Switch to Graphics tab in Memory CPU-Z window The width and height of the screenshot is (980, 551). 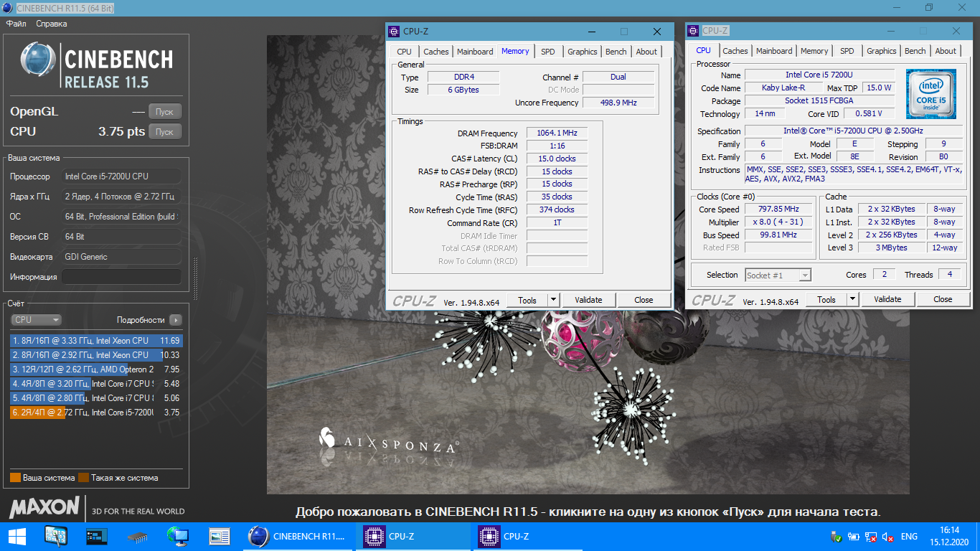click(x=583, y=52)
